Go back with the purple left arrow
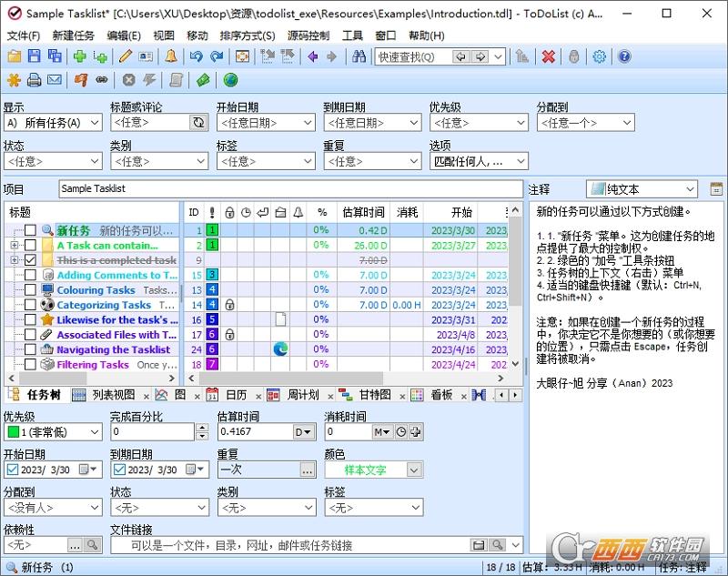Image resolution: width=728 pixels, height=576 pixels. tap(312, 56)
